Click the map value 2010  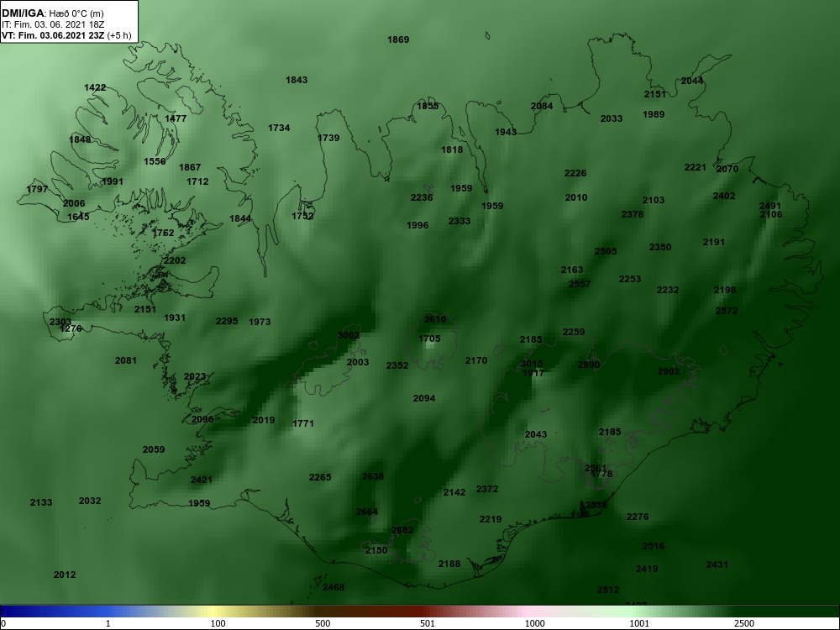[576, 197]
